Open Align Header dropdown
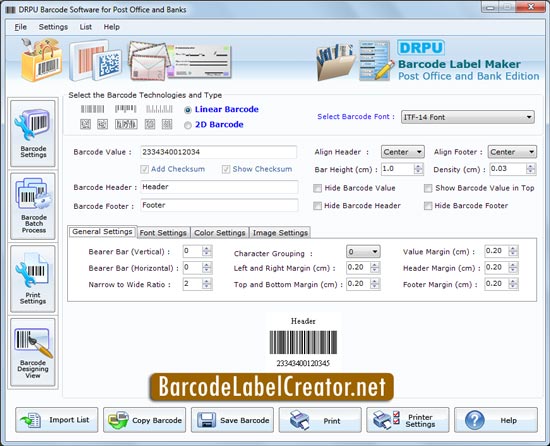 tap(402, 152)
